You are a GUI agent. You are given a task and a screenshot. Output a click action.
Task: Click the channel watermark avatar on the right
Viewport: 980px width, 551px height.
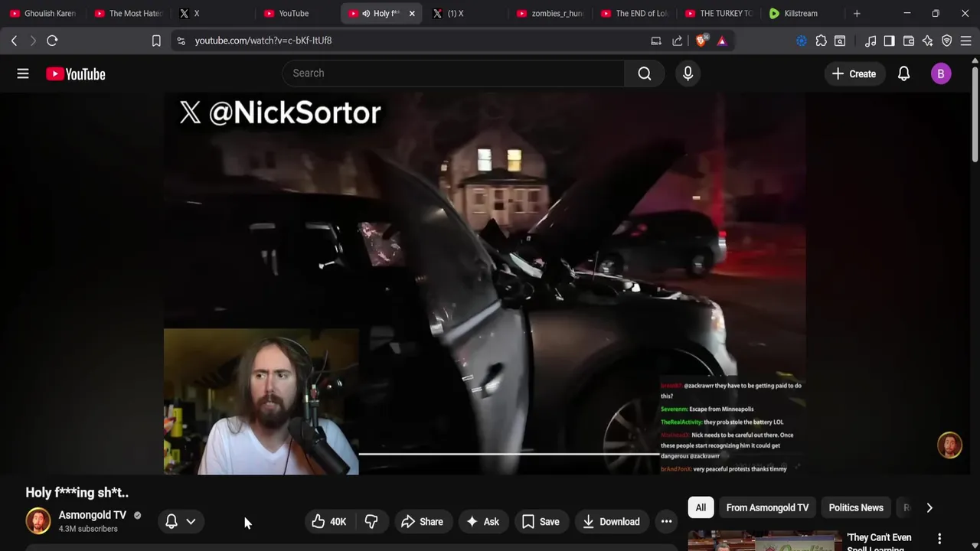pyautogui.click(x=949, y=445)
